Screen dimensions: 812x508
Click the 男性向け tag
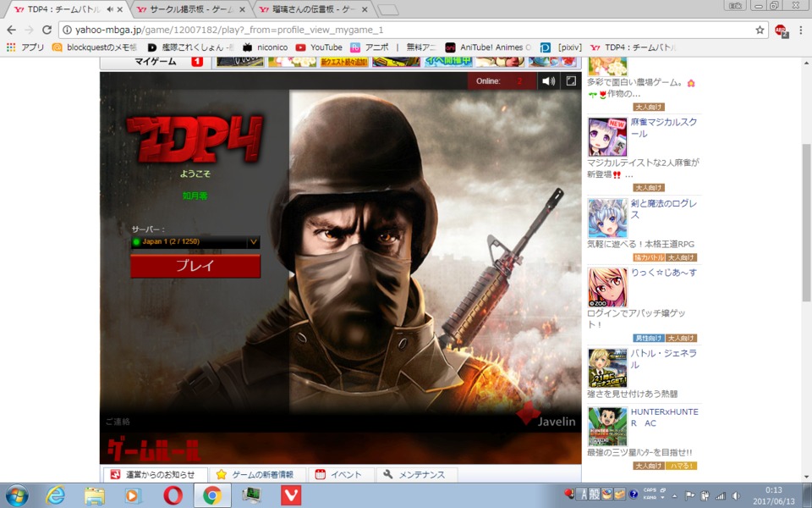pos(649,338)
